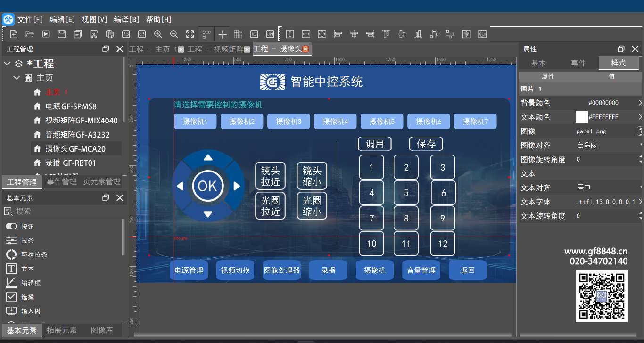Image resolution: width=644 pixels, height=343 pixels.
Task: Click the Zoom in magnifier icon
Action: point(158,34)
